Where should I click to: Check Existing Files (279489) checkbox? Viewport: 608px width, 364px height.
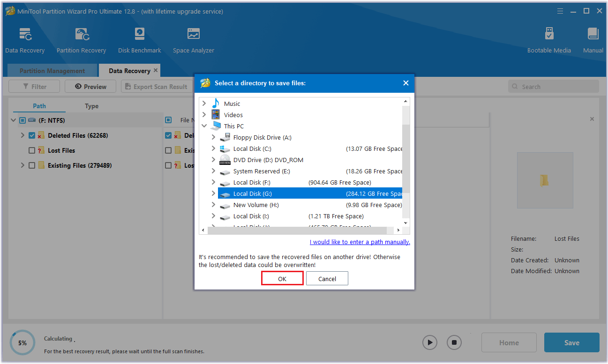pos(32,165)
